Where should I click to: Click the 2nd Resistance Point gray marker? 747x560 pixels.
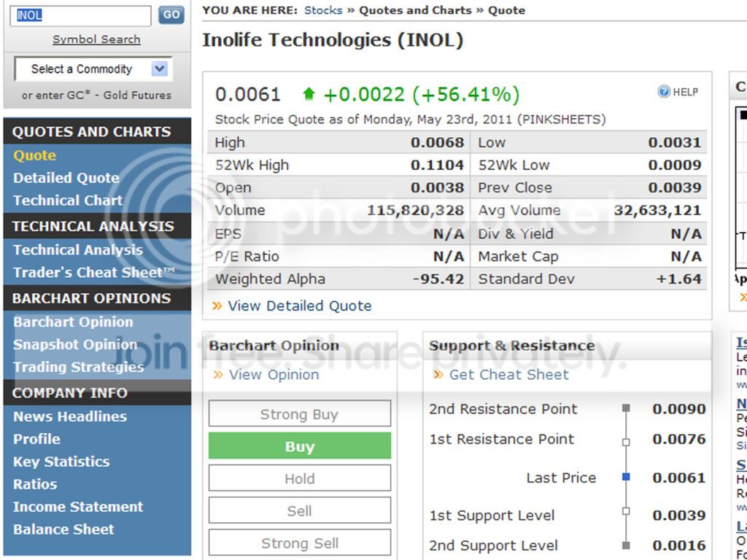pos(626,408)
